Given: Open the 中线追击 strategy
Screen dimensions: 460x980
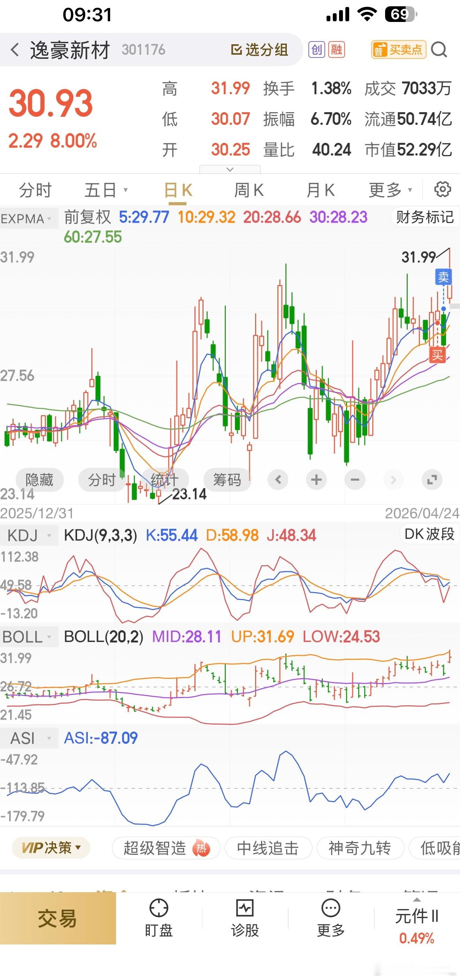Looking at the screenshot, I should tap(268, 848).
